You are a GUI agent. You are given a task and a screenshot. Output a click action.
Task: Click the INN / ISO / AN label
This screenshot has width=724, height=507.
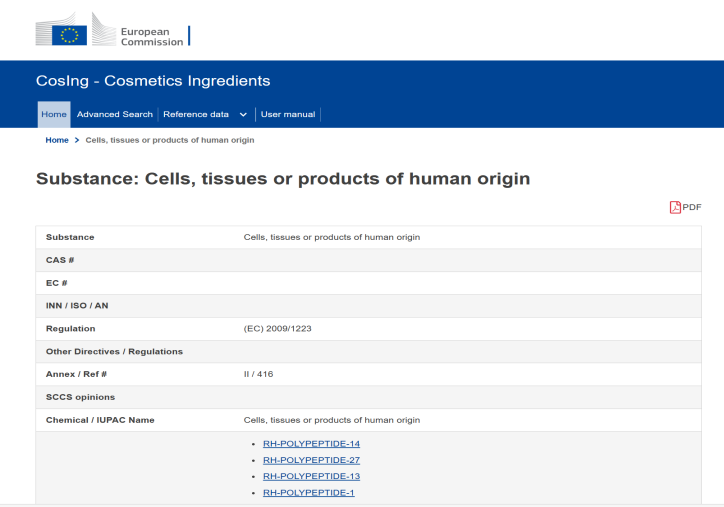[77, 306]
